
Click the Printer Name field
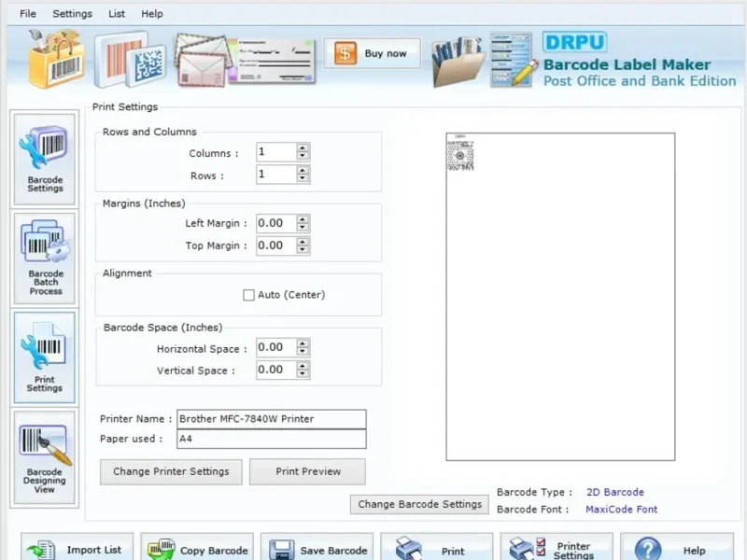pos(272,419)
